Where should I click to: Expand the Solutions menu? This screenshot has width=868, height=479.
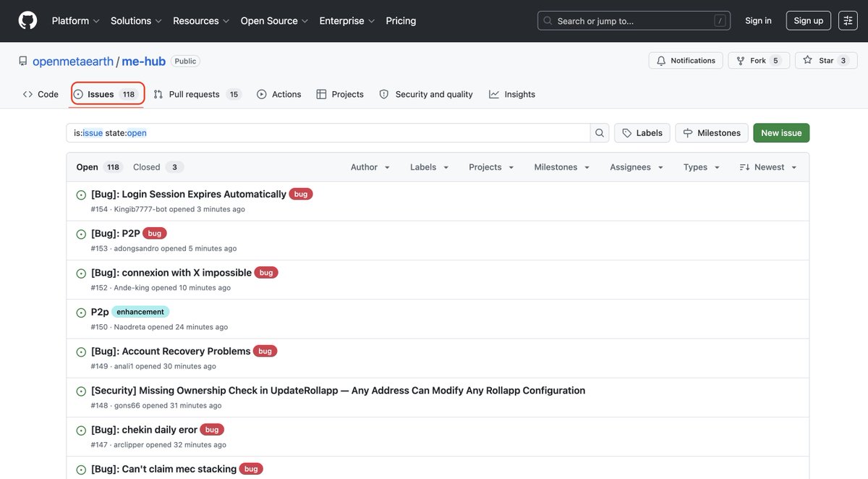coord(137,21)
